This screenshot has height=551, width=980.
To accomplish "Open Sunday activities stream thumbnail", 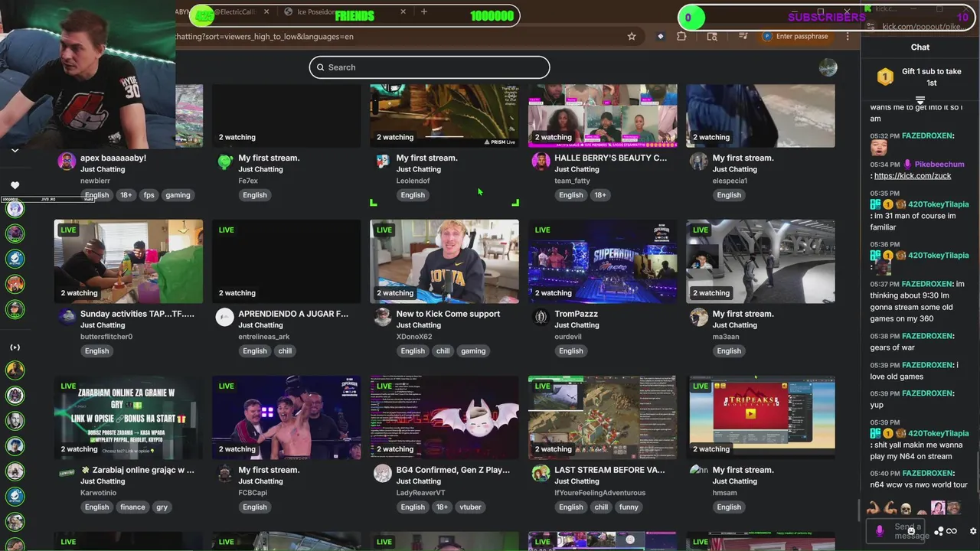I will click(x=128, y=262).
